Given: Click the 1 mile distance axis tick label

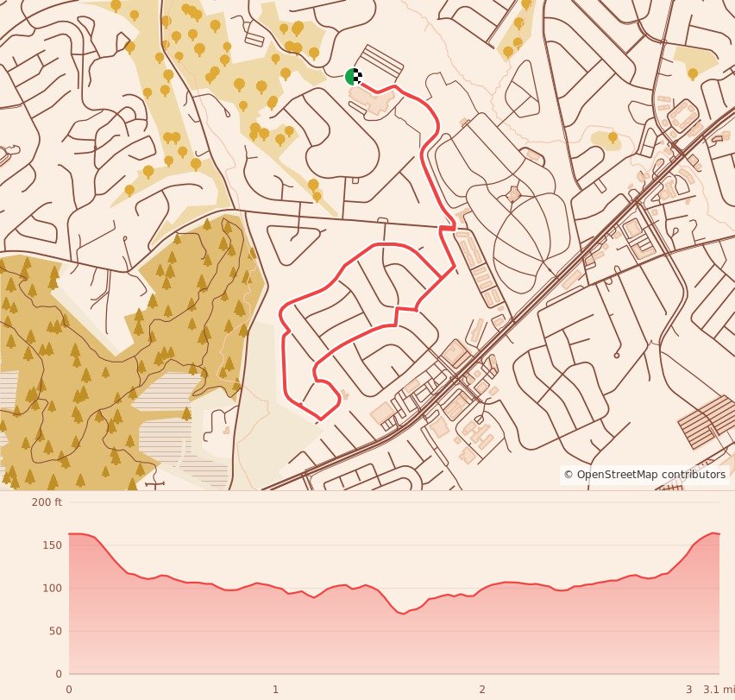Looking at the screenshot, I should pyautogui.click(x=276, y=690).
